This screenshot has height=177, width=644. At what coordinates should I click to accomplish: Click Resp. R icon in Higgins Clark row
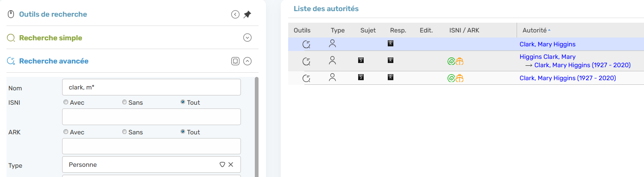tap(391, 60)
